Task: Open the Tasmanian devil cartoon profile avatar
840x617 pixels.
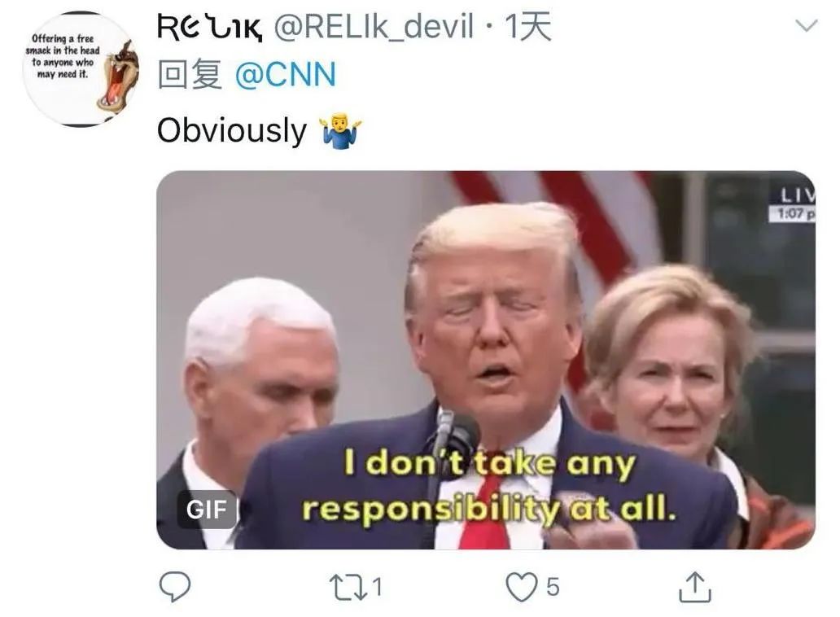Action: pos(81,68)
